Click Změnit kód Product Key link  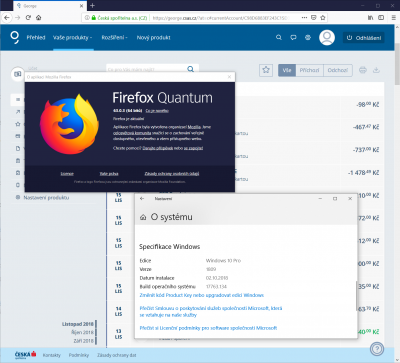pyautogui.click(x=202, y=295)
